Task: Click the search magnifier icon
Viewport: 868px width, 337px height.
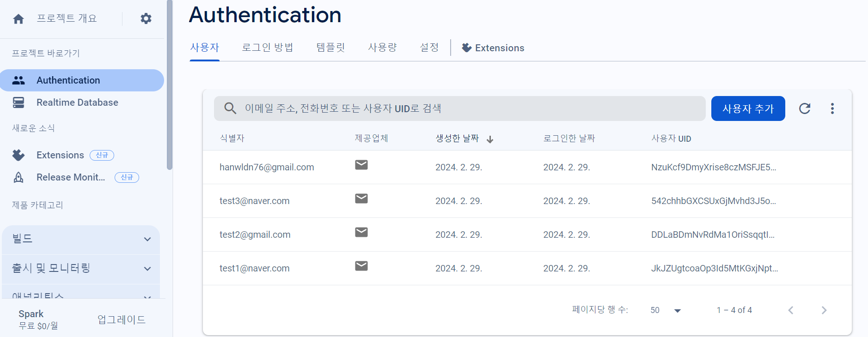Action: pos(230,108)
